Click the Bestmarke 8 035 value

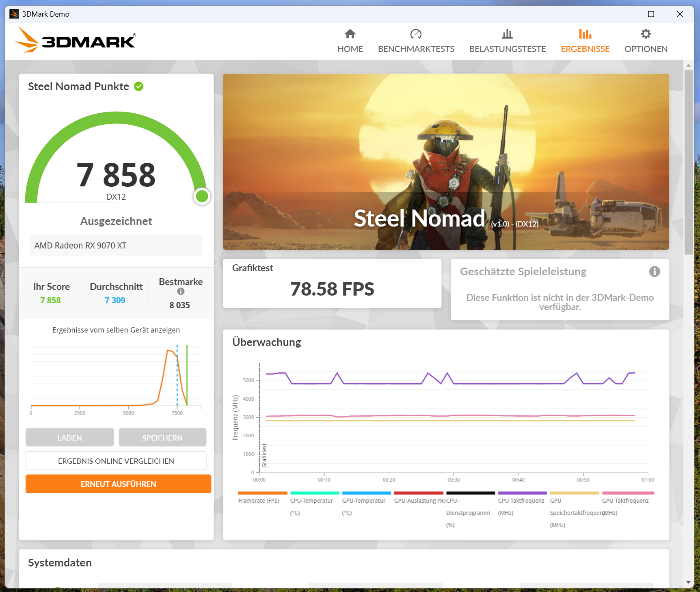click(179, 305)
